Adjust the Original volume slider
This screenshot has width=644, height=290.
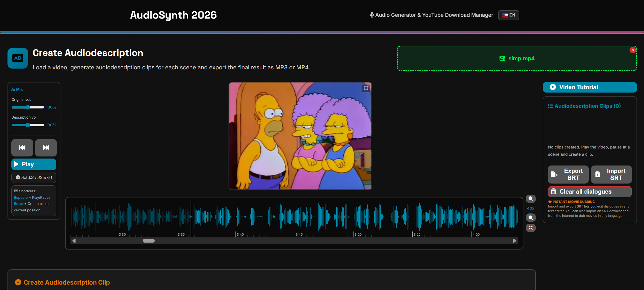pyautogui.click(x=28, y=107)
